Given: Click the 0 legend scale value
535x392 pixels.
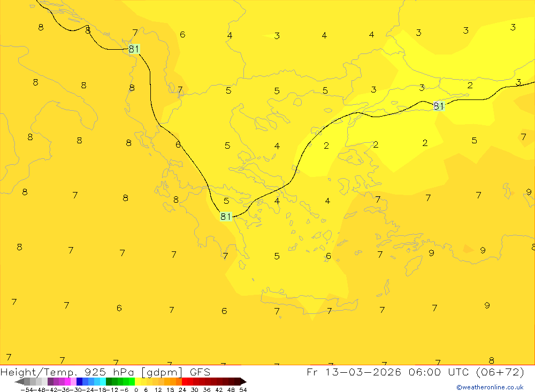Looking at the screenshot, I should pyautogui.click(x=136, y=390).
